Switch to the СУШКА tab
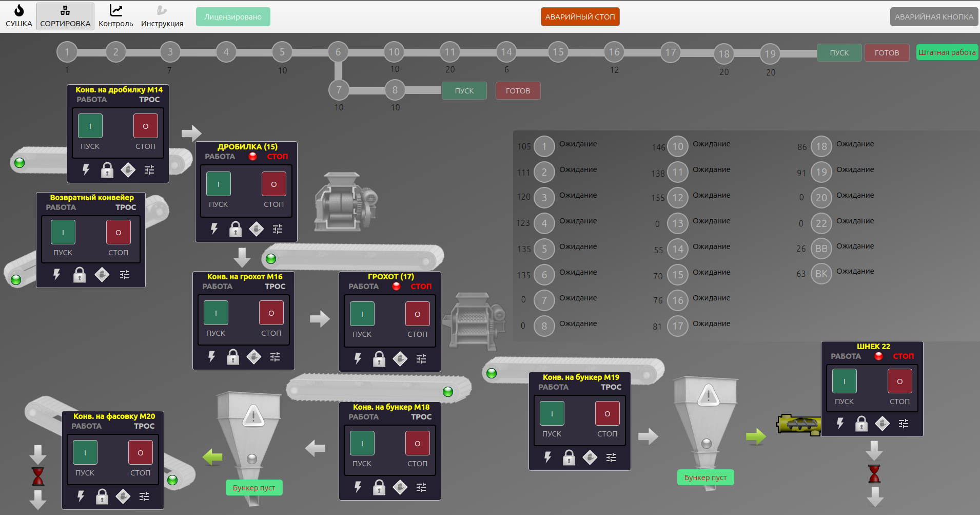The image size is (980, 515). (19, 16)
